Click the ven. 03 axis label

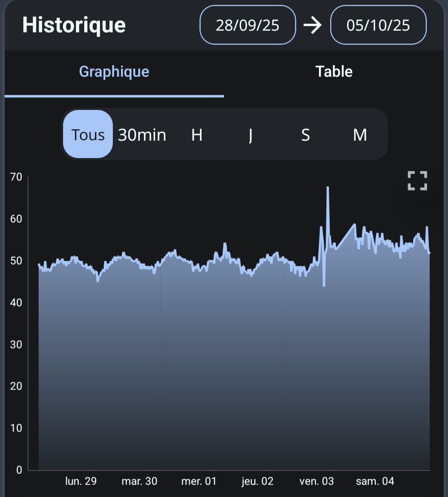[317, 481]
